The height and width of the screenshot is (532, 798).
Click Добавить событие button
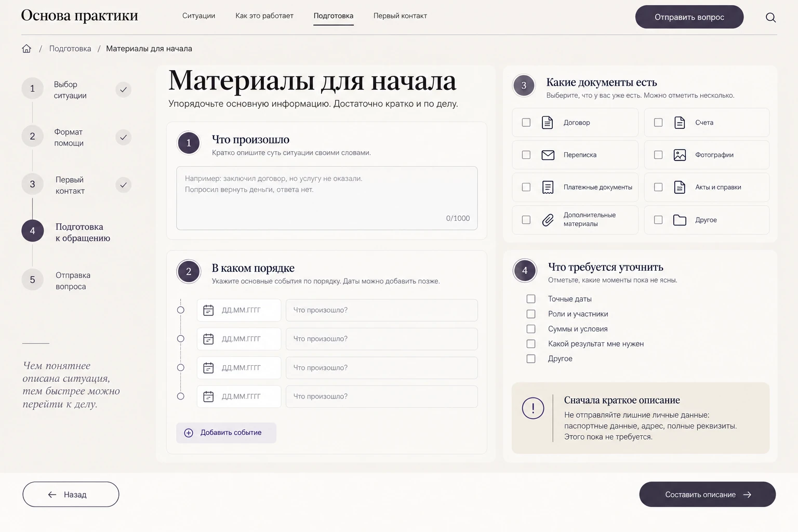(x=226, y=433)
